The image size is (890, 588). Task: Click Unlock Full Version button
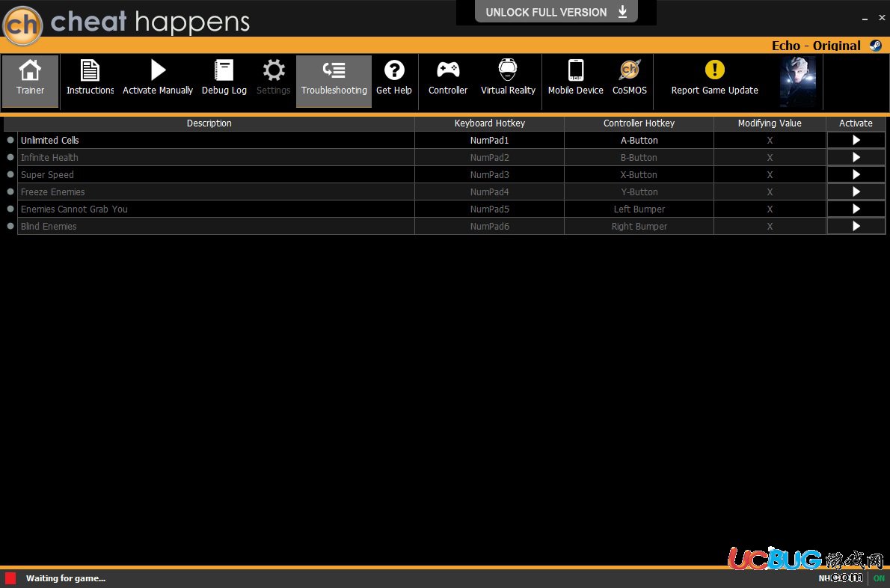click(556, 12)
